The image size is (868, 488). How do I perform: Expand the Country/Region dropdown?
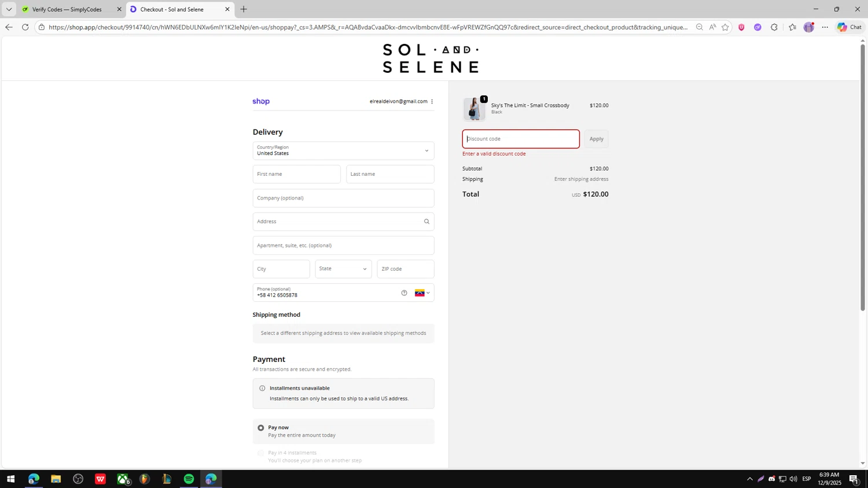pyautogui.click(x=343, y=151)
